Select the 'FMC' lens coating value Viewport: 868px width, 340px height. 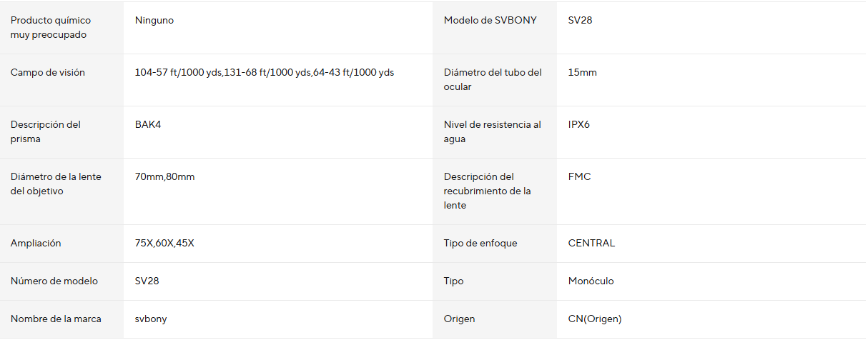click(580, 177)
